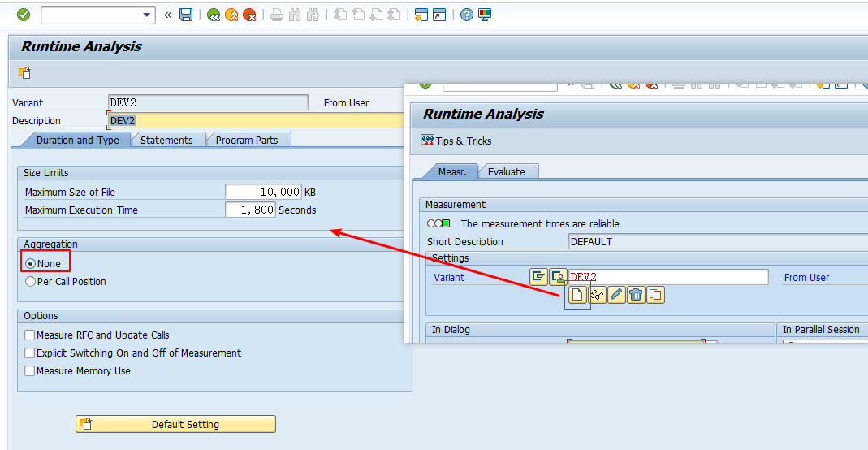This screenshot has width=868, height=450.
Task: Click Tips & Tricks in inset window
Action: click(456, 141)
